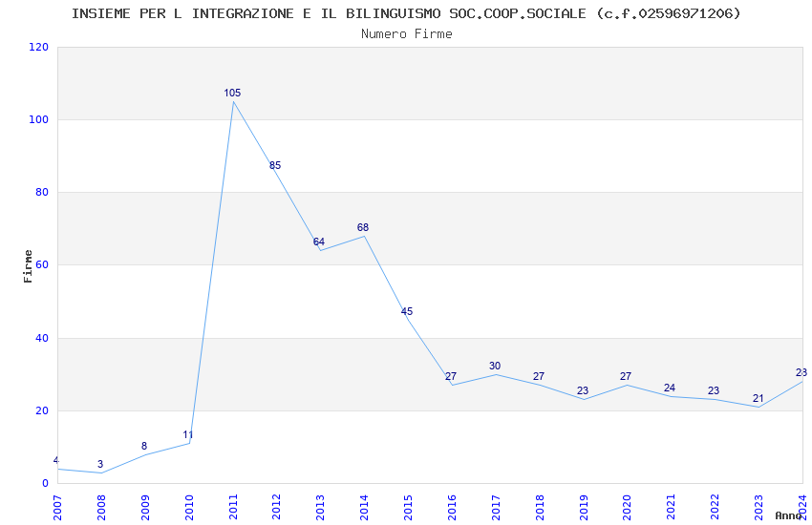Click data label 27 for 2018
This screenshot has width=812, height=525.
539,376
